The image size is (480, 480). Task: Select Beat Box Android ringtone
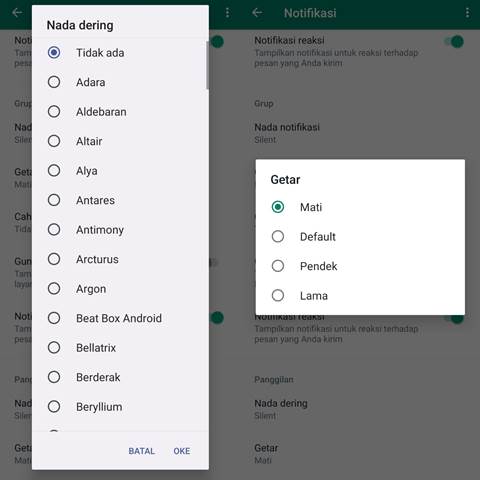120,318
